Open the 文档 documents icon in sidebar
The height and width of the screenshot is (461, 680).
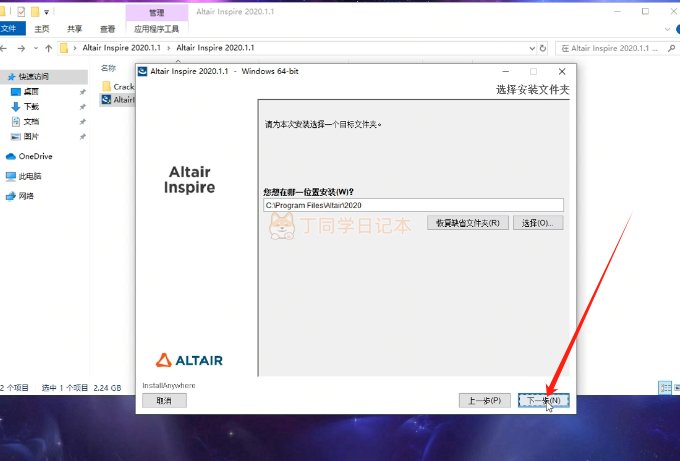(x=16, y=121)
